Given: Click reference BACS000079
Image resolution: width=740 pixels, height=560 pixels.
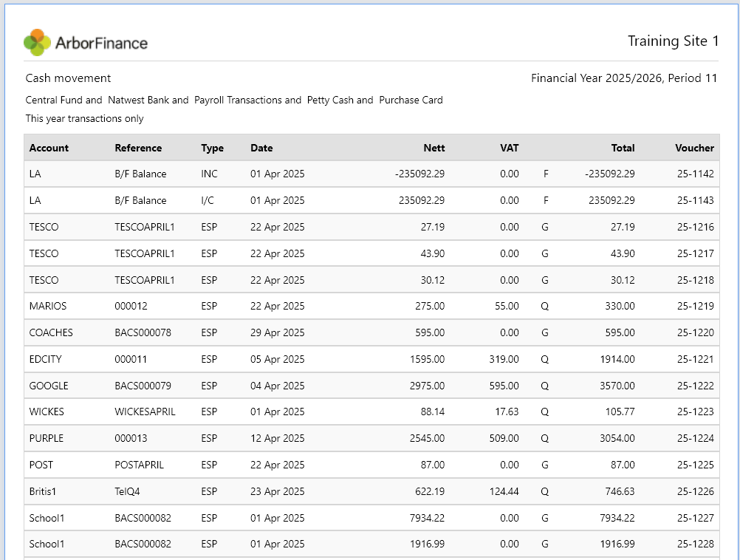Looking at the screenshot, I should 143,386.
